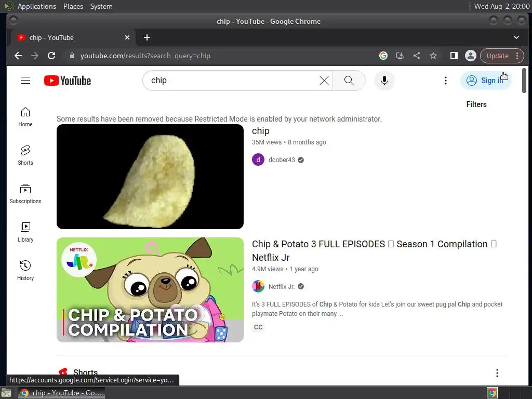Click the 35M views • 8 months ago text
532x399 pixels.
(289, 142)
